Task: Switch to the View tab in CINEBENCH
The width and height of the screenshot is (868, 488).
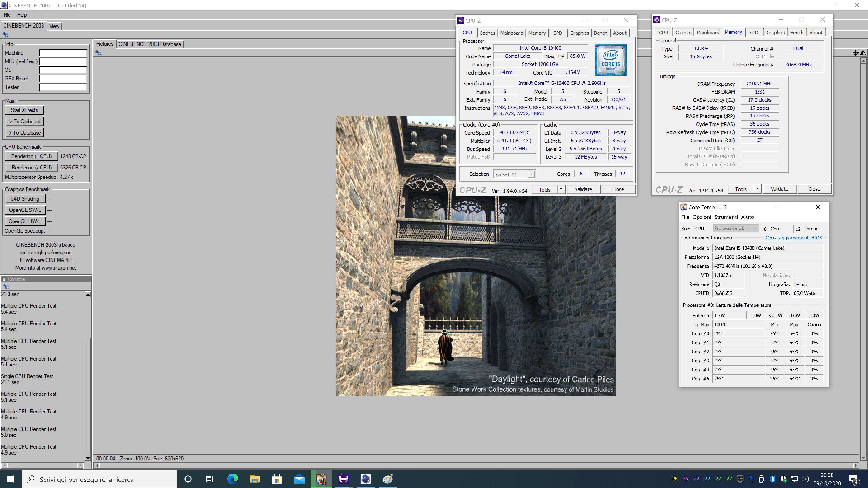Action: pyautogui.click(x=54, y=26)
